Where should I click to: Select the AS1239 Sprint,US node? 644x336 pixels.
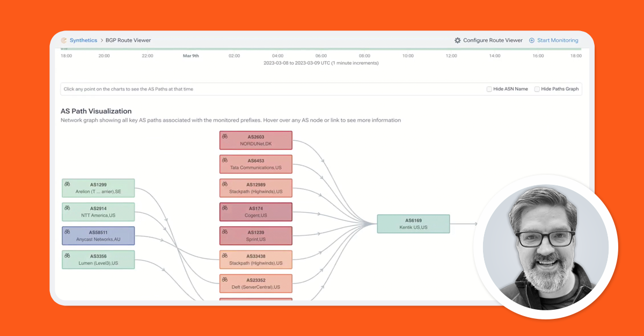(256, 236)
